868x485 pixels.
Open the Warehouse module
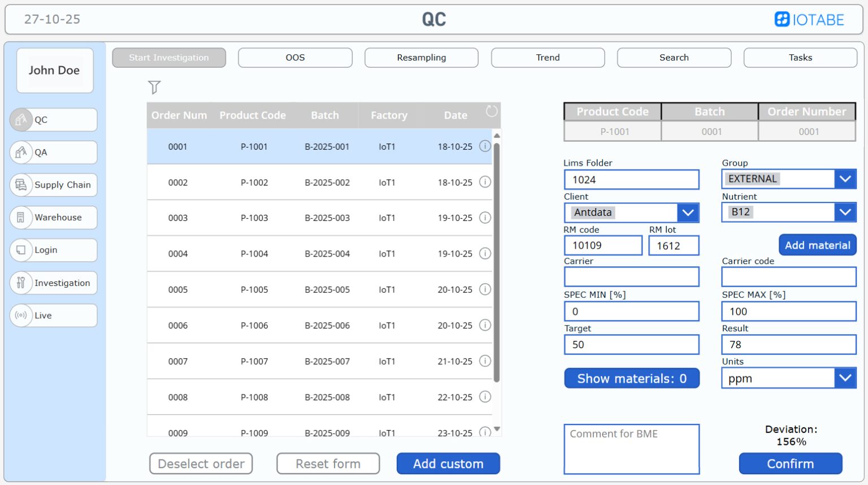(x=53, y=218)
